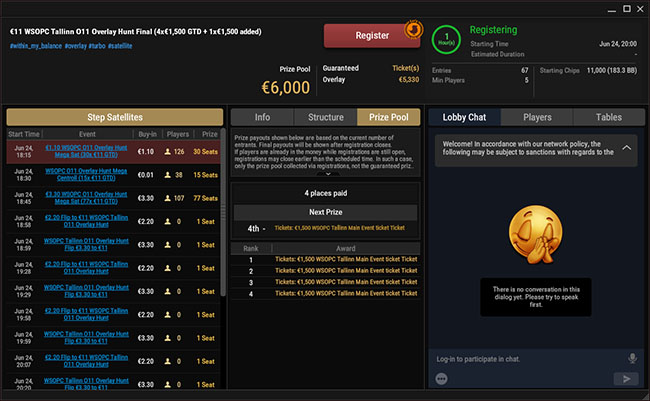
Task: Sort satellites by Prize column header
Action: (209, 134)
